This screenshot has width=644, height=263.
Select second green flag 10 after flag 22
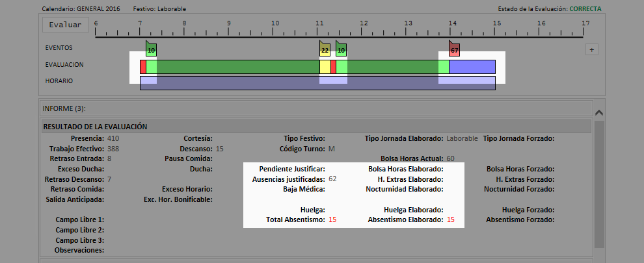pos(341,49)
